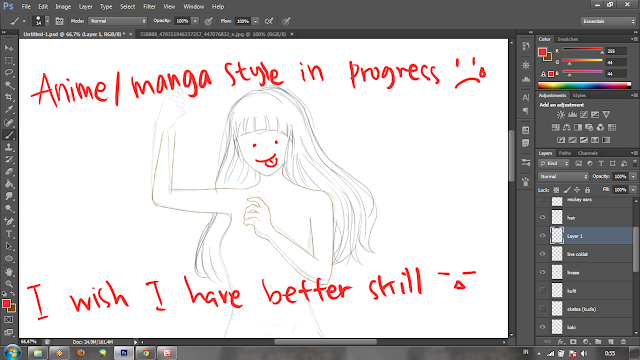Hide Layer 1 visibility eye

point(542,236)
